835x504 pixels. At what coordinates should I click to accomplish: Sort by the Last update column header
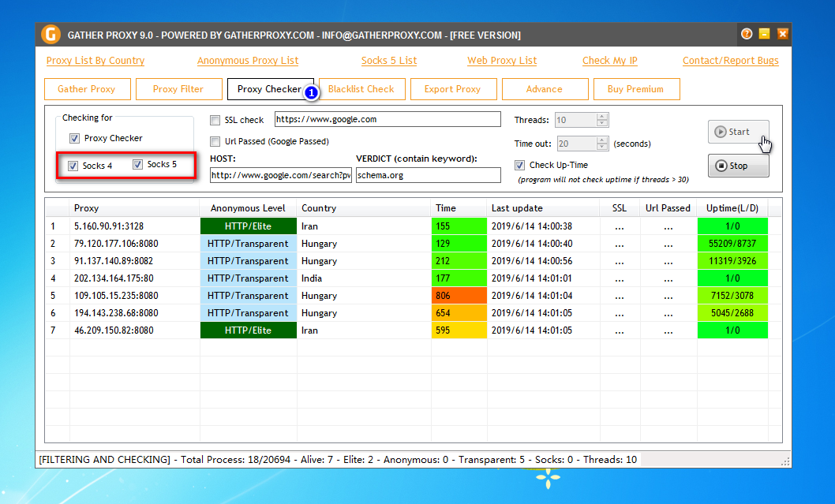(543, 208)
